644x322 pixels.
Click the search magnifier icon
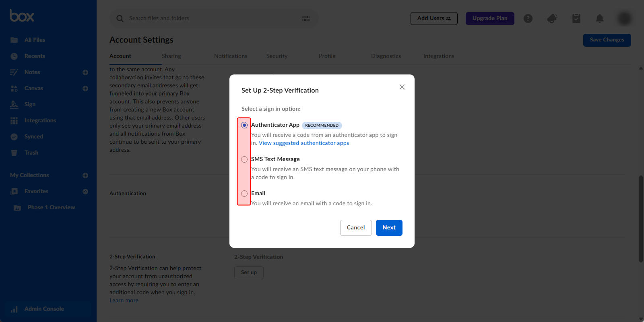tap(120, 19)
